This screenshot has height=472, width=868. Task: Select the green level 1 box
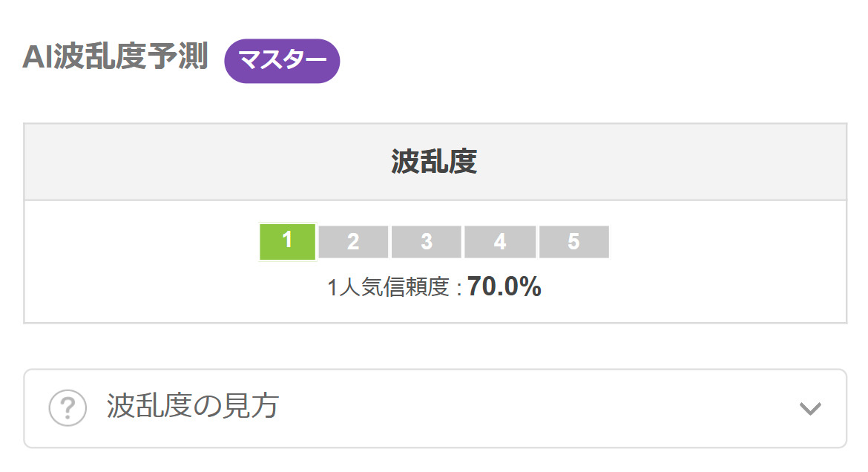point(287,241)
